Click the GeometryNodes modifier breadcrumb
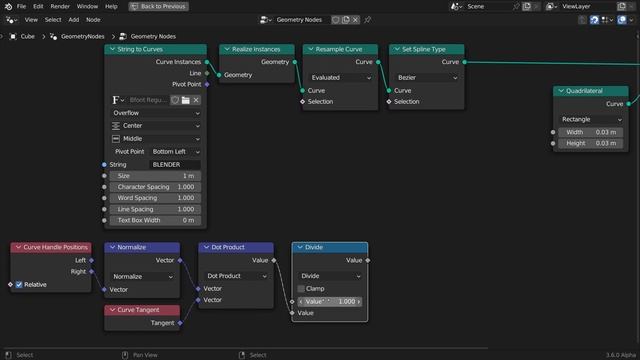The width and height of the screenshot is (640, 360). (82, 36)
